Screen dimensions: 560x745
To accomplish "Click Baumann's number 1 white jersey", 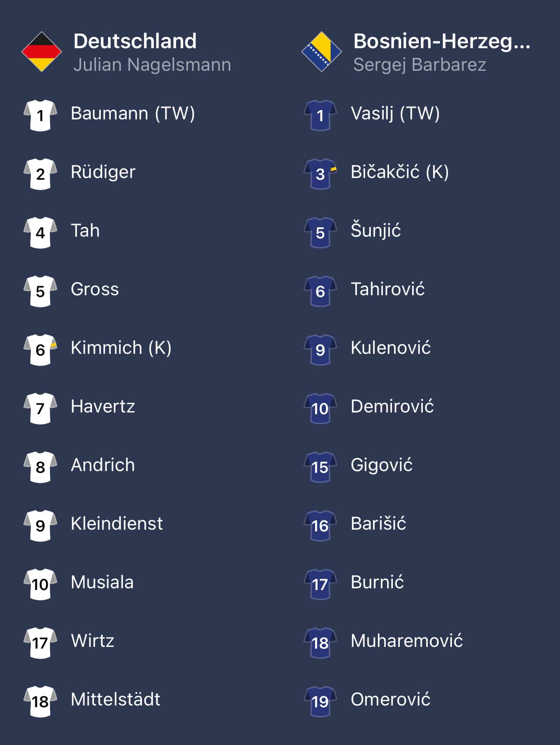I will point(40,115).
